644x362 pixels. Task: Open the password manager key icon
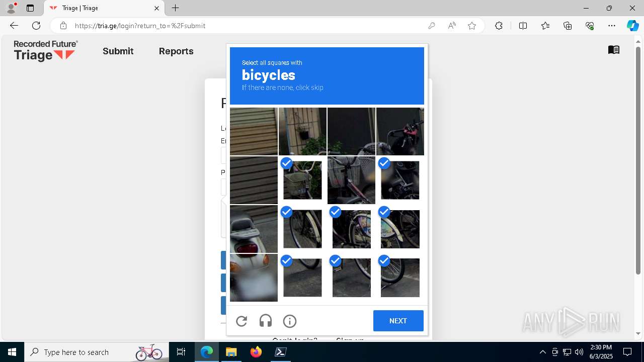[431, 26]
